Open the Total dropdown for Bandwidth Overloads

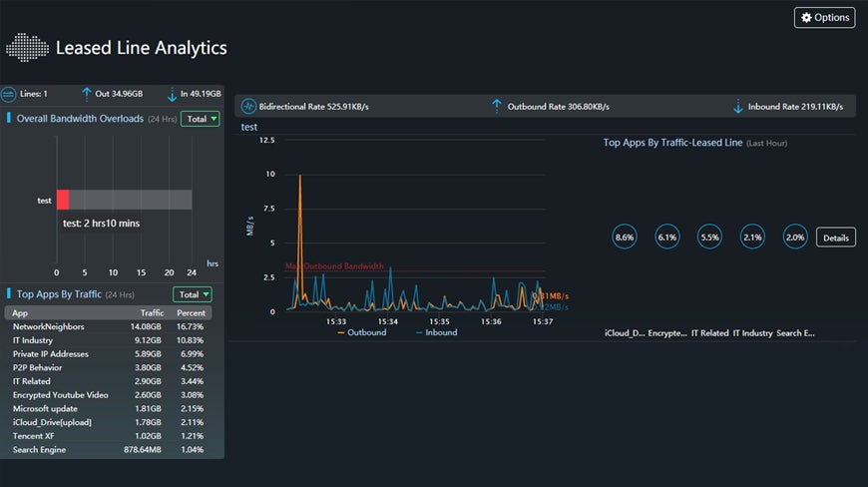pyautogui.click(x=201, y=119)
